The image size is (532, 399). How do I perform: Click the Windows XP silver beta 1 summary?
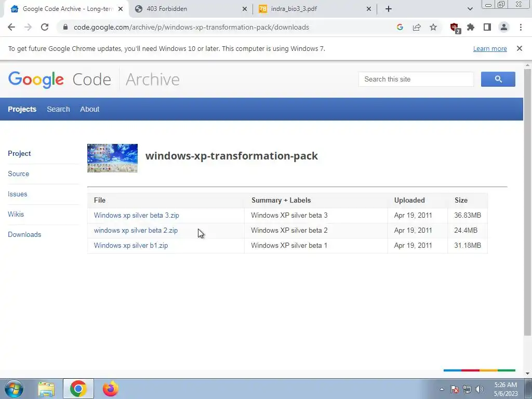289,245
